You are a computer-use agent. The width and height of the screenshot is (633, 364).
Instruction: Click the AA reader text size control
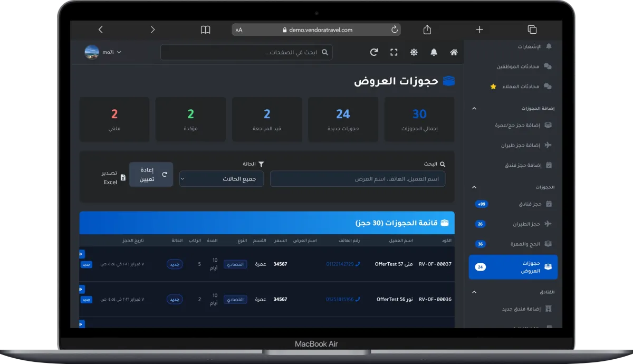pos(239,30)
